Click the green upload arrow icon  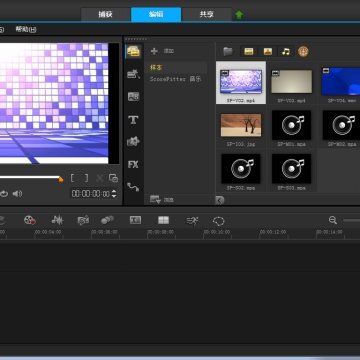[239, 15]
